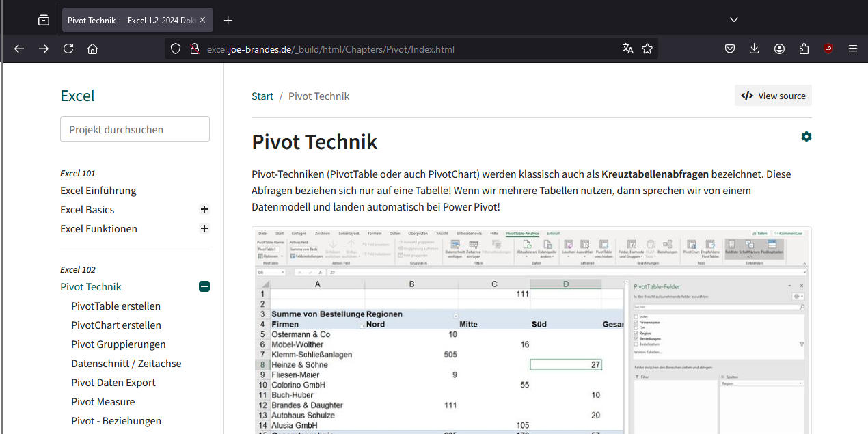Open Pivot Gruppierungen subsection

point(118,344)
